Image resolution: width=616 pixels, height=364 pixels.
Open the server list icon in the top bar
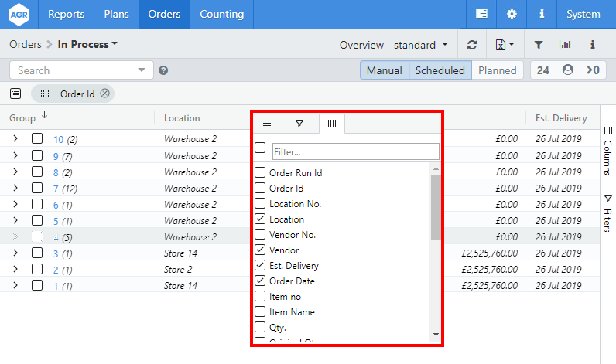pos(481,14)
